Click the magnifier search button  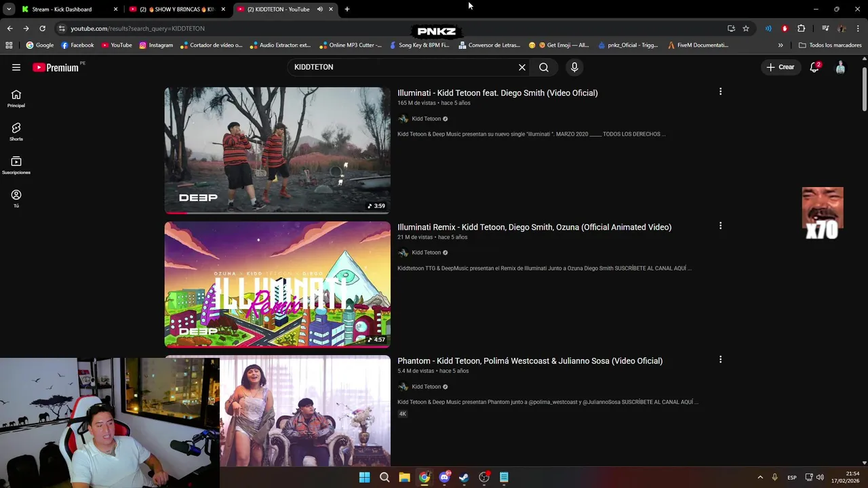tap(544, 67)
